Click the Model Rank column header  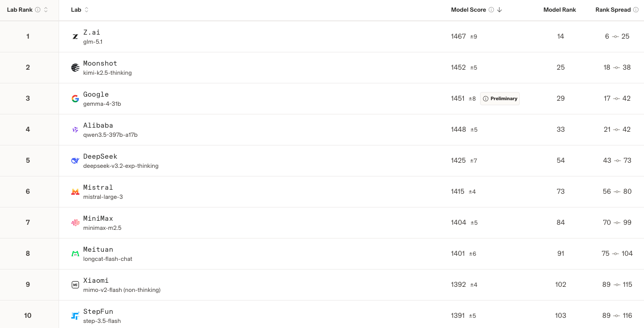559,10
